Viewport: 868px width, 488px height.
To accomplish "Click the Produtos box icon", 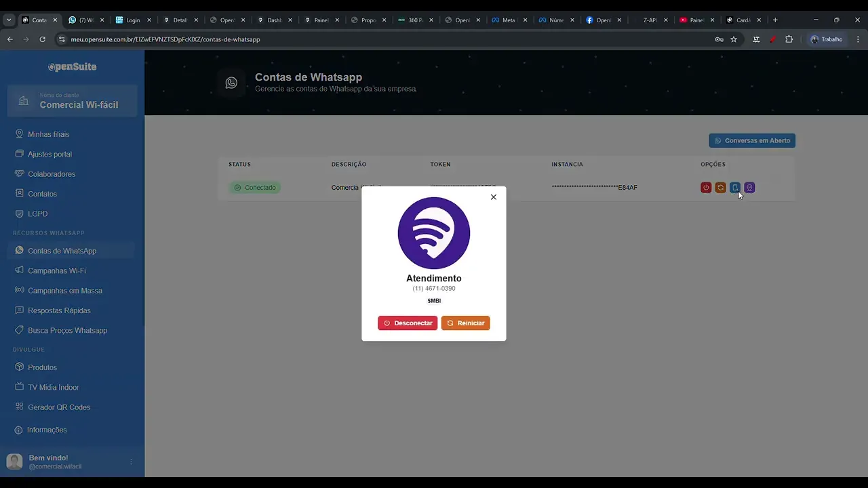I will tap(19, 367).
